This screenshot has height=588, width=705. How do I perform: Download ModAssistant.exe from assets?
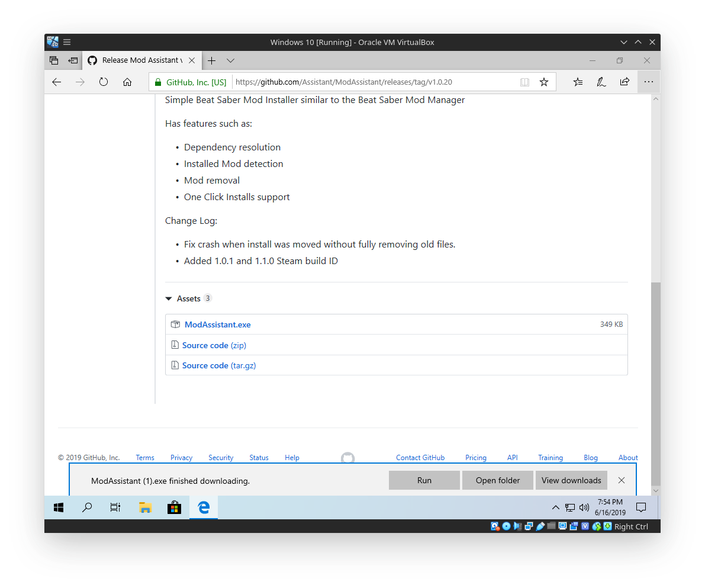click(x=217, y=324)
